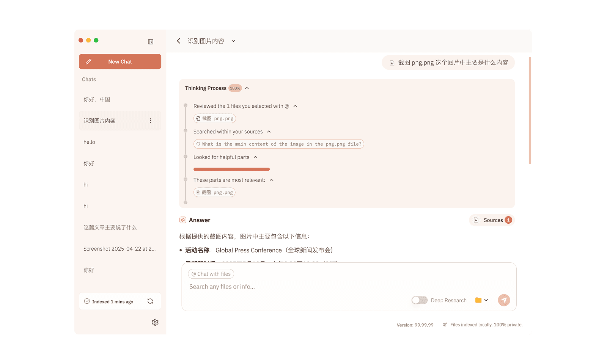Click the re-index refresh icon

(150, 301)
